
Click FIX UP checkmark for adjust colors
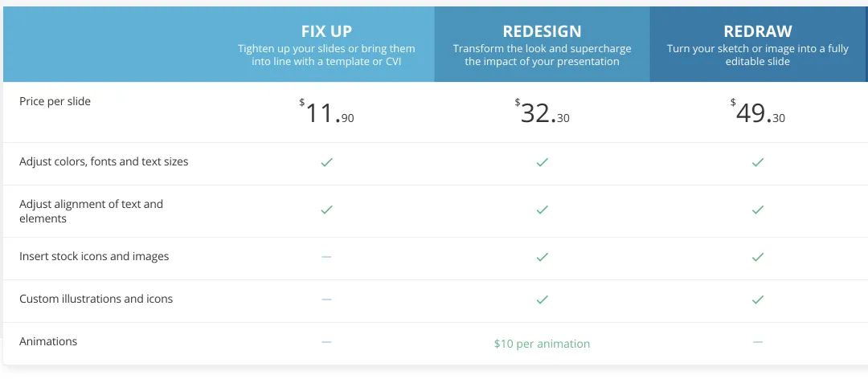(x=326, y=162)
